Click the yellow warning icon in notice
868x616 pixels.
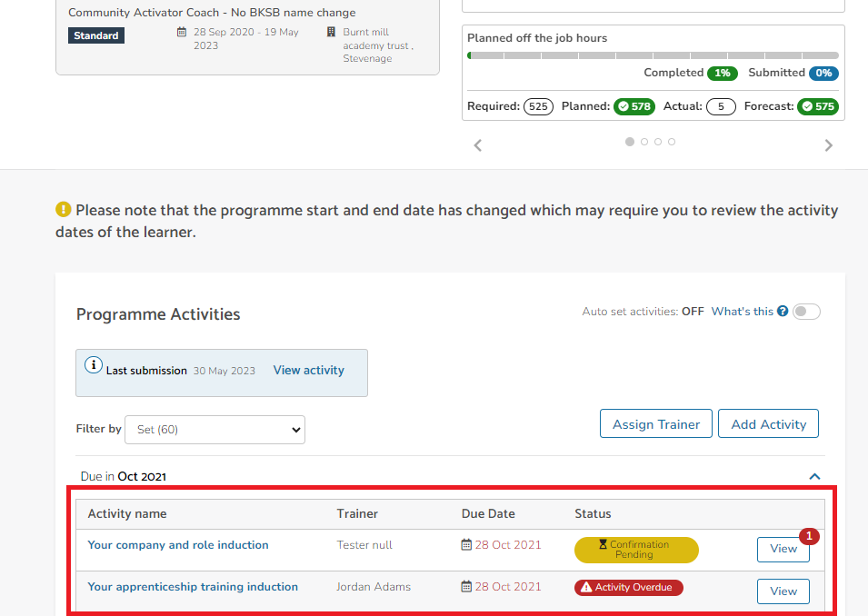[x=63, y=210]
